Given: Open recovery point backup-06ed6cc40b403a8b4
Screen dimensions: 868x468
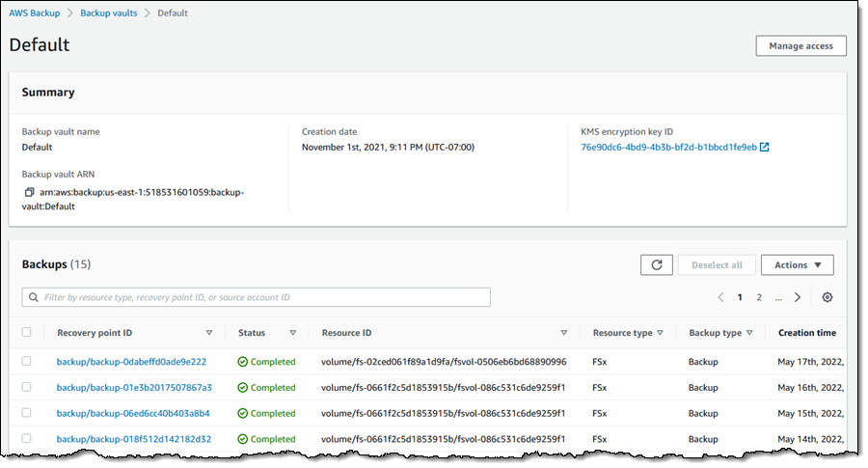Looking at the screenshot, I should 133,413.
